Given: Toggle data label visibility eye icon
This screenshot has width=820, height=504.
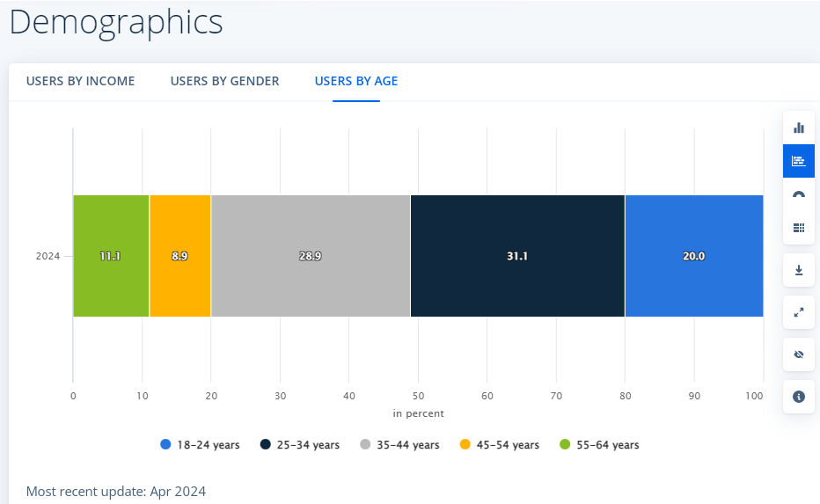Looking at the screenshot, I should click(x=799, y=354).
